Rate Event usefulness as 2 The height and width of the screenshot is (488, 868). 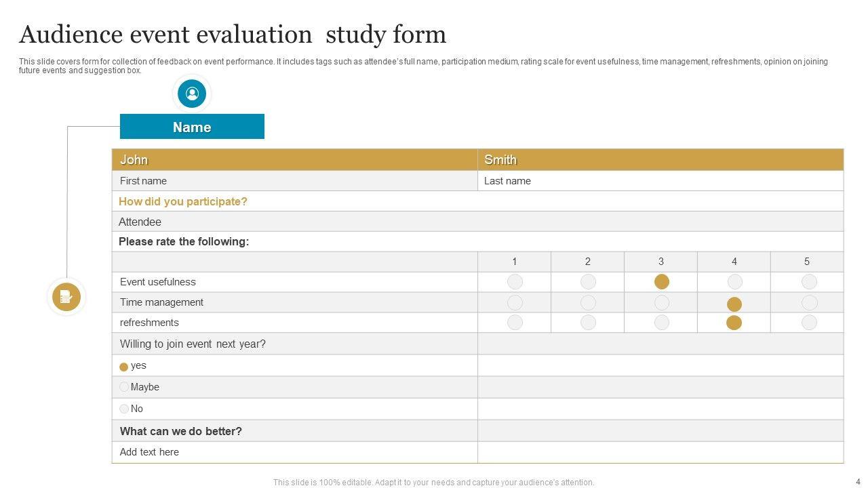click(x=588, y=281)
